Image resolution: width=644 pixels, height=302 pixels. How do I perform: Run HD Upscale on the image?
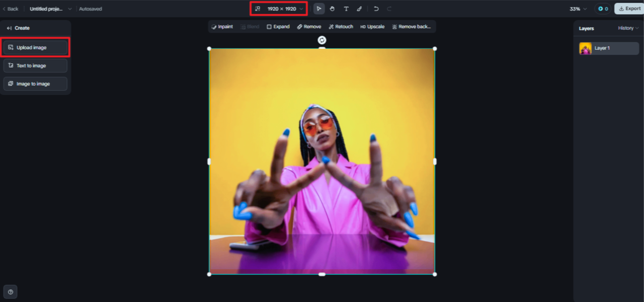(x=372, y=27)
